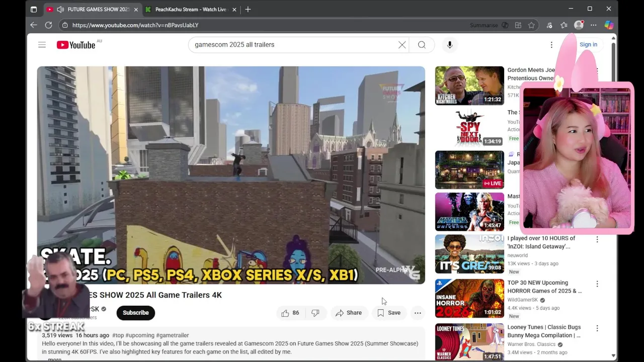Open Warner Bros. Classics channel name

pyautogui.click(x=531, y=344)
